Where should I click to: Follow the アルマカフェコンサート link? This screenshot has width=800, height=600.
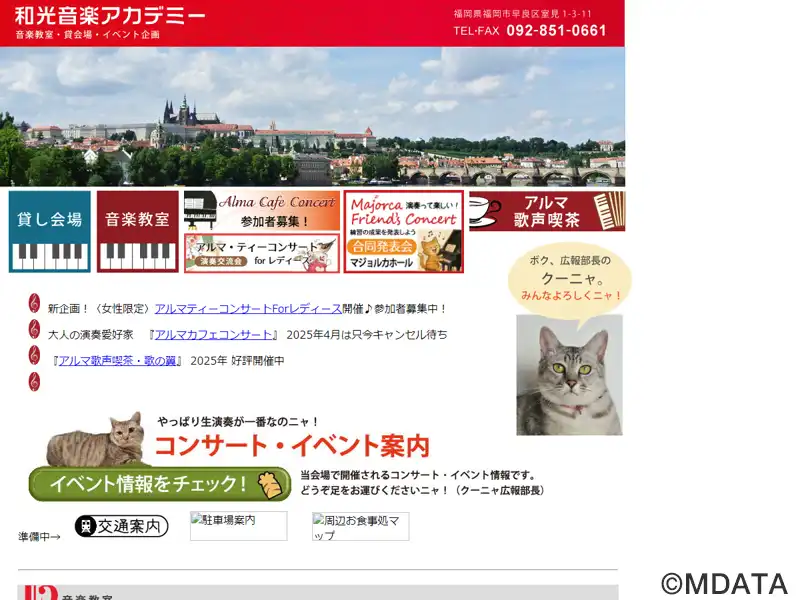(213, 335)
